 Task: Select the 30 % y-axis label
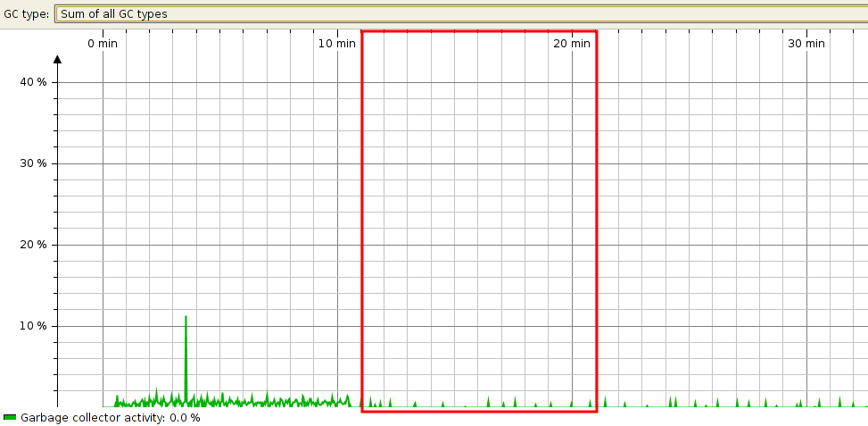point(34,163)
